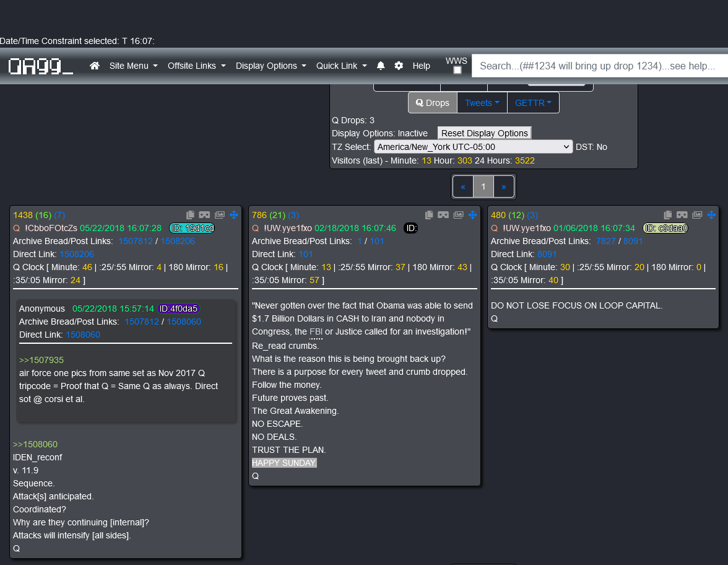
Task: Click the ID: 19d1cd badge
Action: [x=192, y=228]
